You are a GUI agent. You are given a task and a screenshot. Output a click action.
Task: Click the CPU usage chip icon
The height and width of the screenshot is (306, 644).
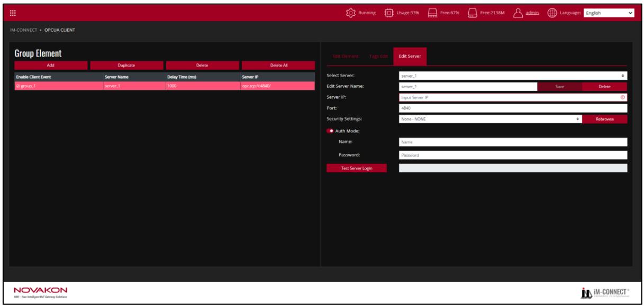click(x=387, y=12)
